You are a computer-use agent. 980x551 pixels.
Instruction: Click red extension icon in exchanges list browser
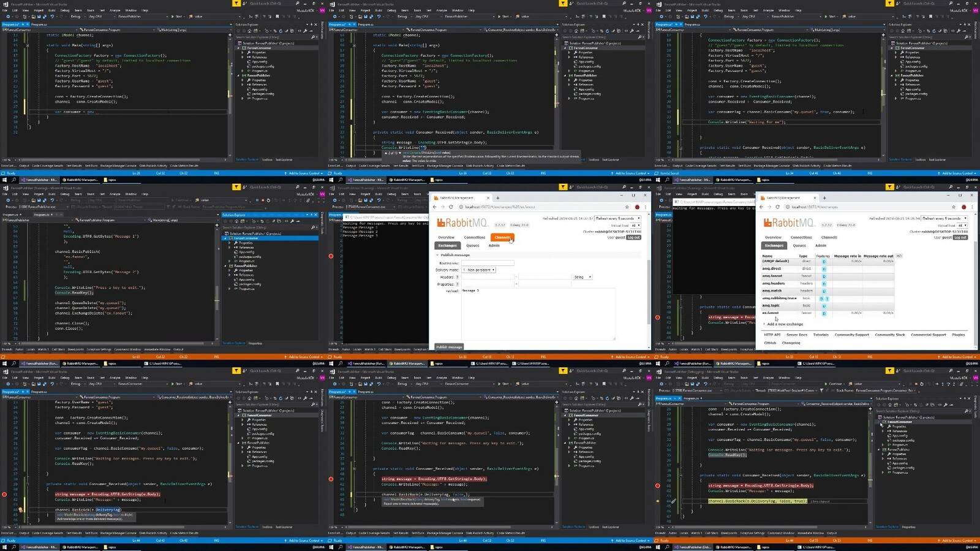963,207
